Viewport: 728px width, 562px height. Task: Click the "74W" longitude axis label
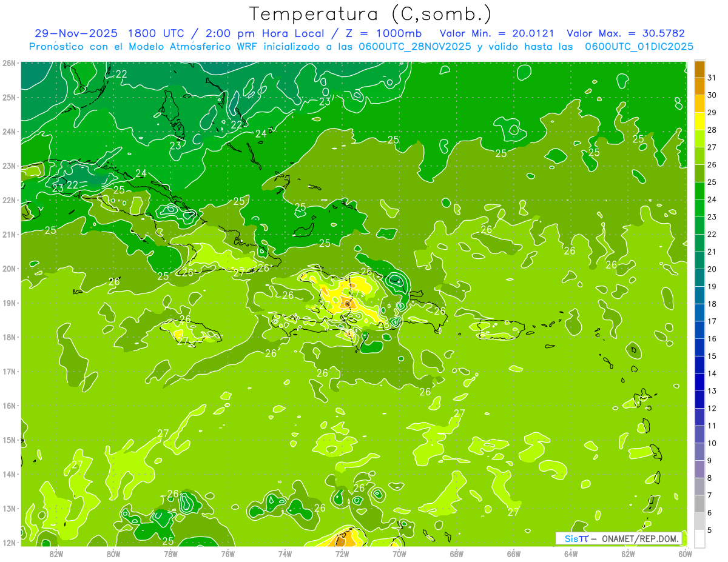click(x=285, y=554)
